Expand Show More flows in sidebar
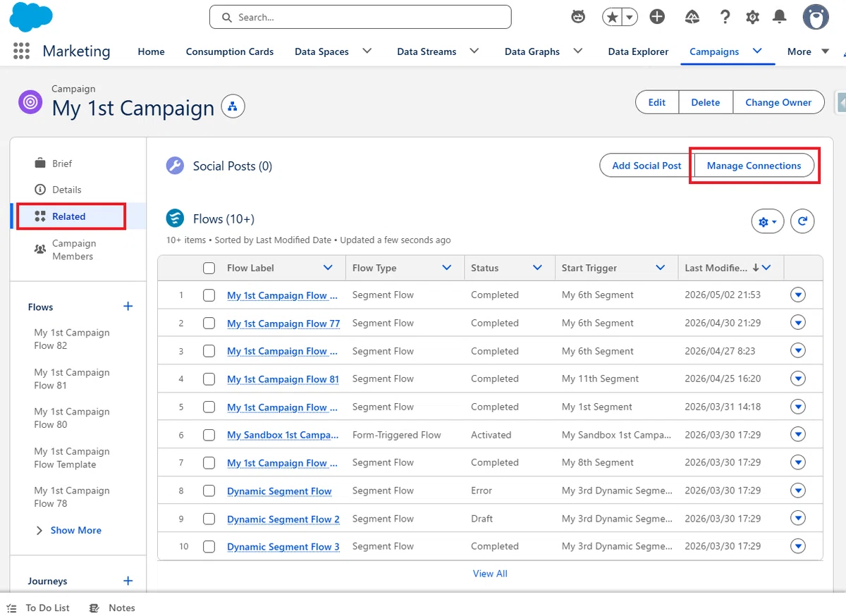Screen dimensions: 846x616 coord(68,530)
